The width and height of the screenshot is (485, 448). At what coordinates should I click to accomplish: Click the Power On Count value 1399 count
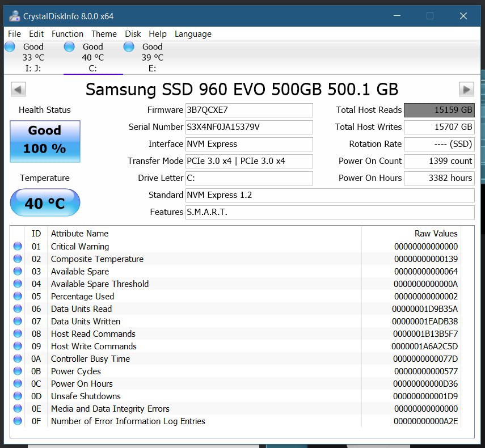(439, 161)
